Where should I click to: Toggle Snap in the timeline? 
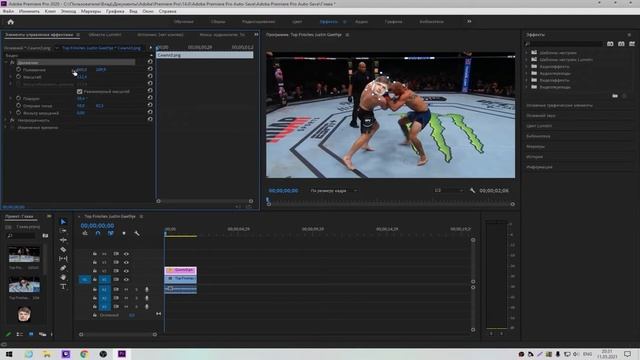[98, 233]
